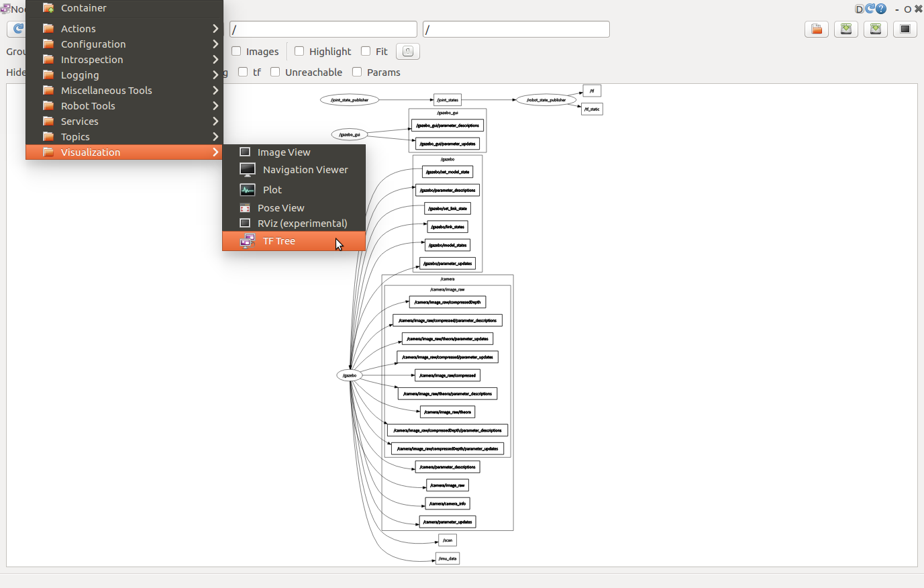Click the Load DOT graph file icon
924x588 pixels.
click(x=817, y=29)
